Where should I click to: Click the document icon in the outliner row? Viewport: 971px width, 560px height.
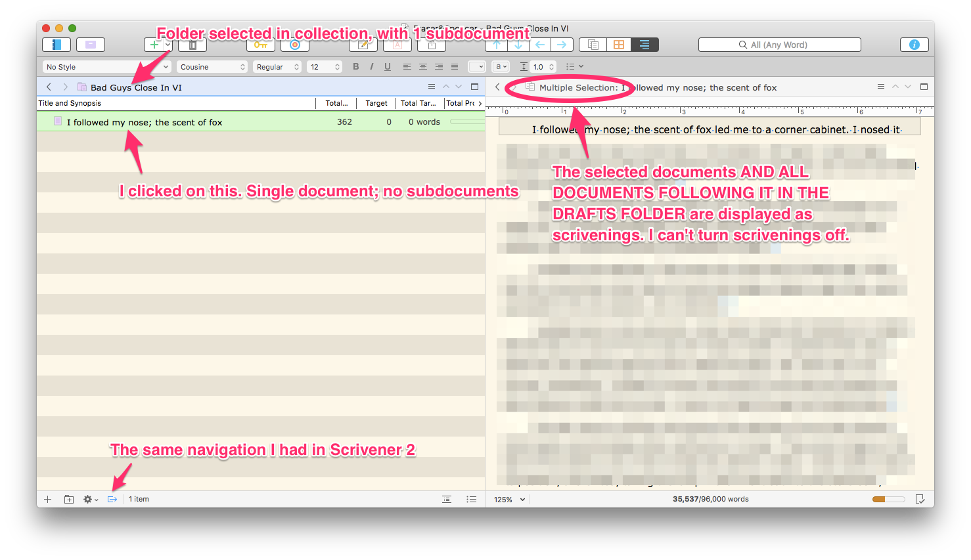[58, 121]
